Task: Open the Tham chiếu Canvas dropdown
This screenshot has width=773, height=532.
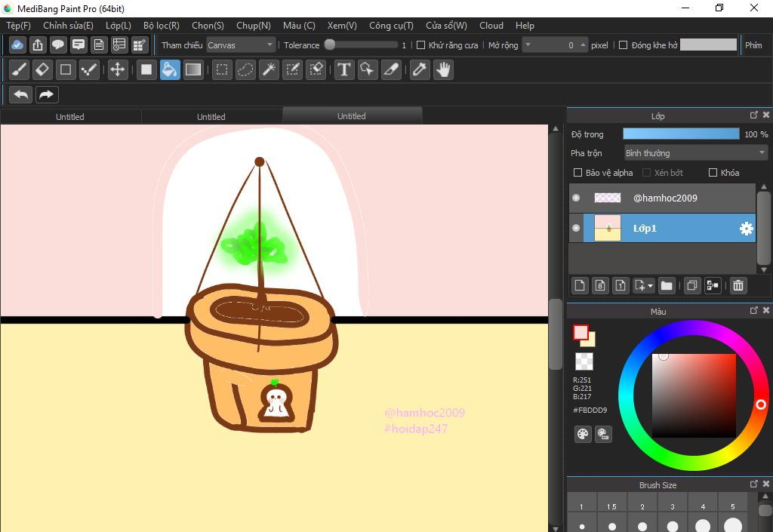Action: click(x=241, y=45)
